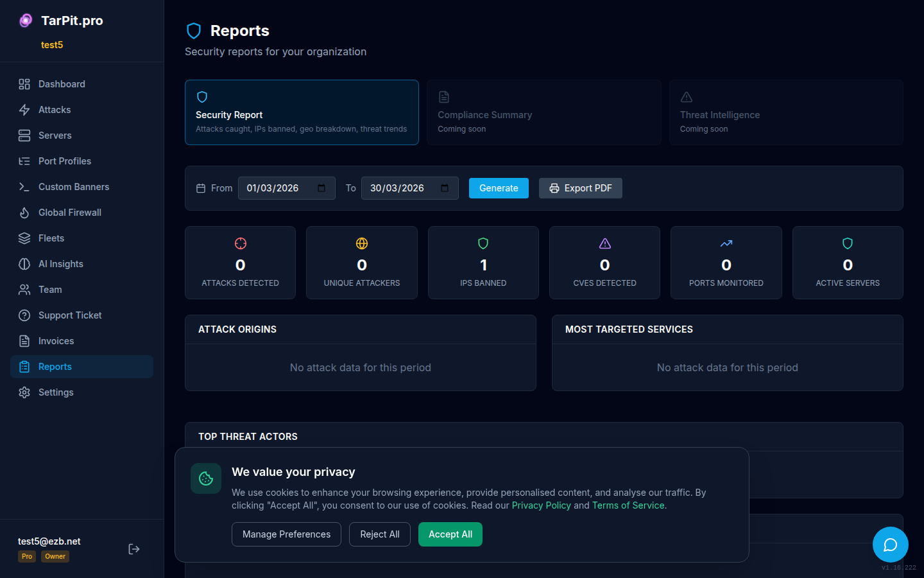This screenshot has height=578, width=924.
Task: Click the logout icon beside user email
Action: coord(134,549)
